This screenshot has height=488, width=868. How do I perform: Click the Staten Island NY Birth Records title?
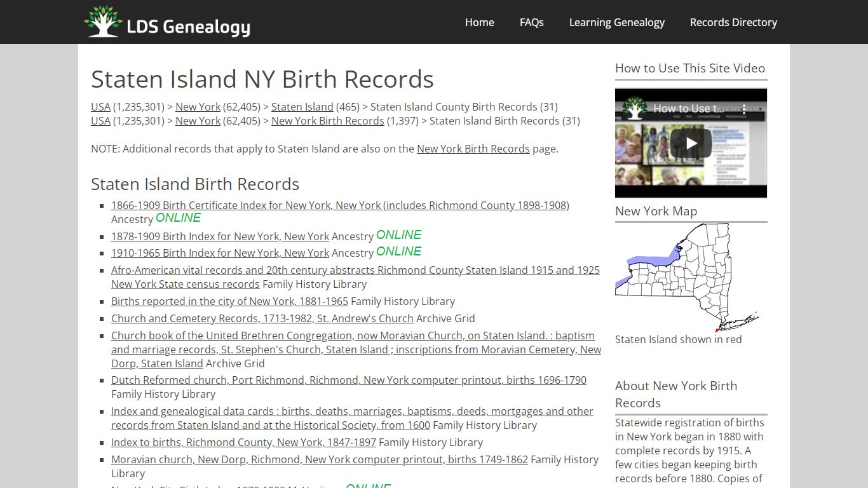[x=262, y=79]
